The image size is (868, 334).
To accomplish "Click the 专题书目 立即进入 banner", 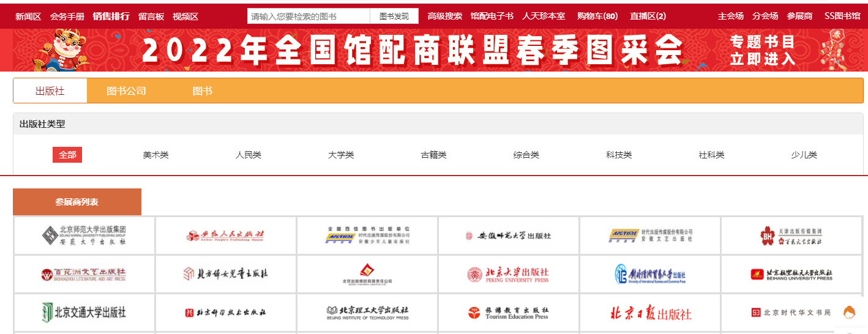I will click(762, 50).
